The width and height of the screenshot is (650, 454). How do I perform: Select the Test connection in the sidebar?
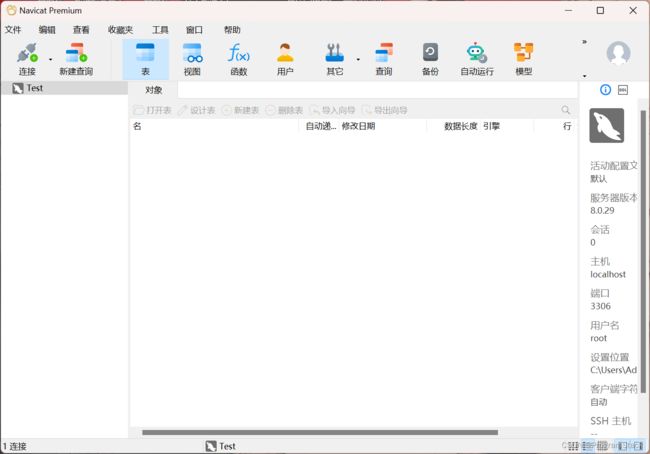click(x=64, y=88)
